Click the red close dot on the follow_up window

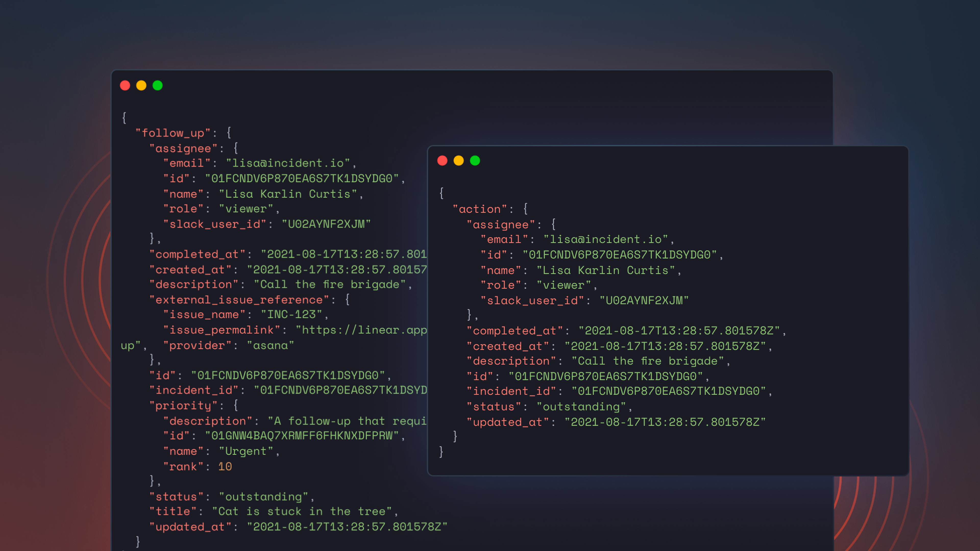tap(125, 85)
